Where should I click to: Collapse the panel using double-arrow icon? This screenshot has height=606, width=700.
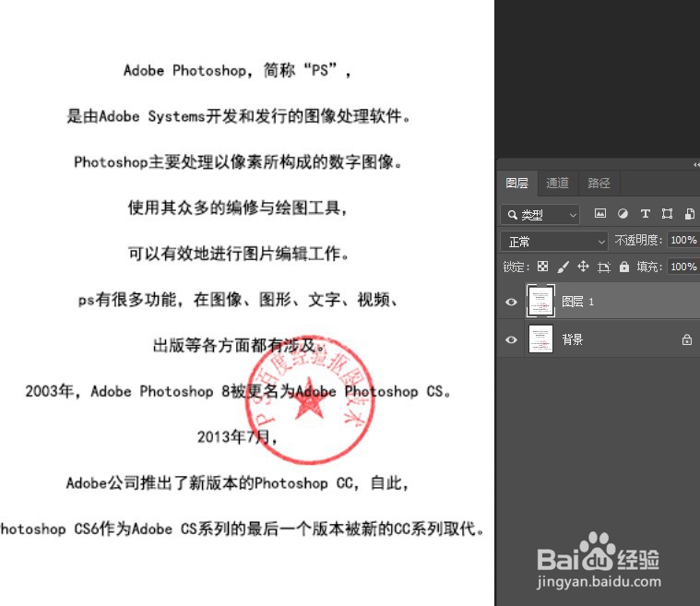pos(696,165)
